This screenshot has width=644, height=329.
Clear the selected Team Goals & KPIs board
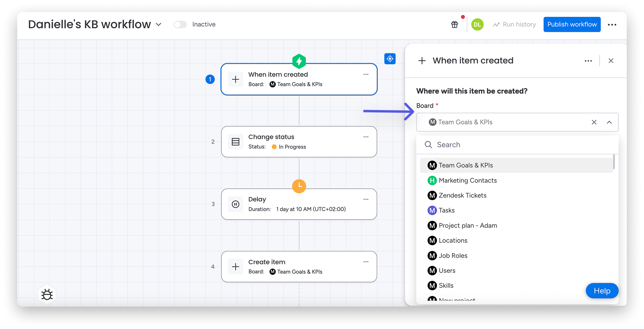point(594,122)
